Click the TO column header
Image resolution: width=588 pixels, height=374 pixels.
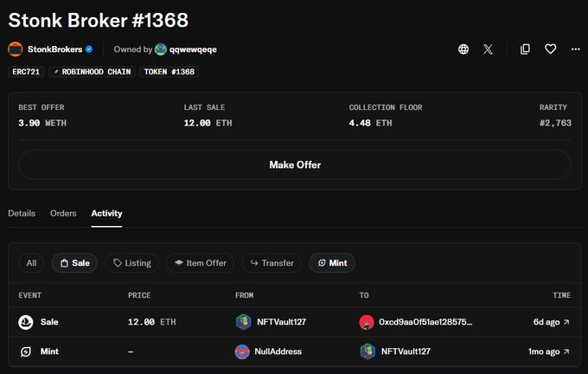coord(364,295)
